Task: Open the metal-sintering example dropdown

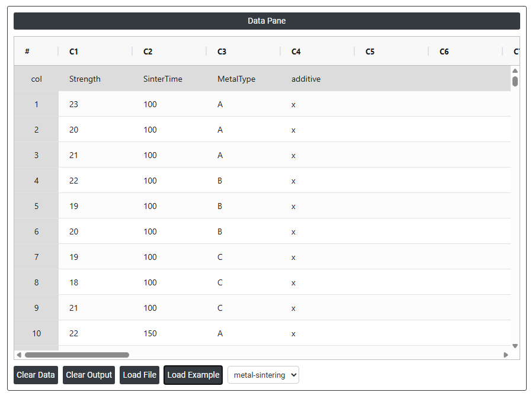Action: point(263,375)
